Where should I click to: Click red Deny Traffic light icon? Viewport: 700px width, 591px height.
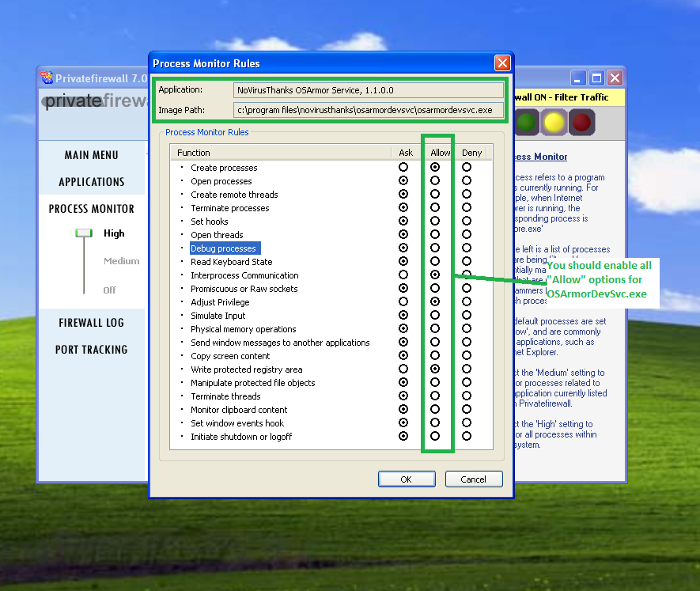581,123
